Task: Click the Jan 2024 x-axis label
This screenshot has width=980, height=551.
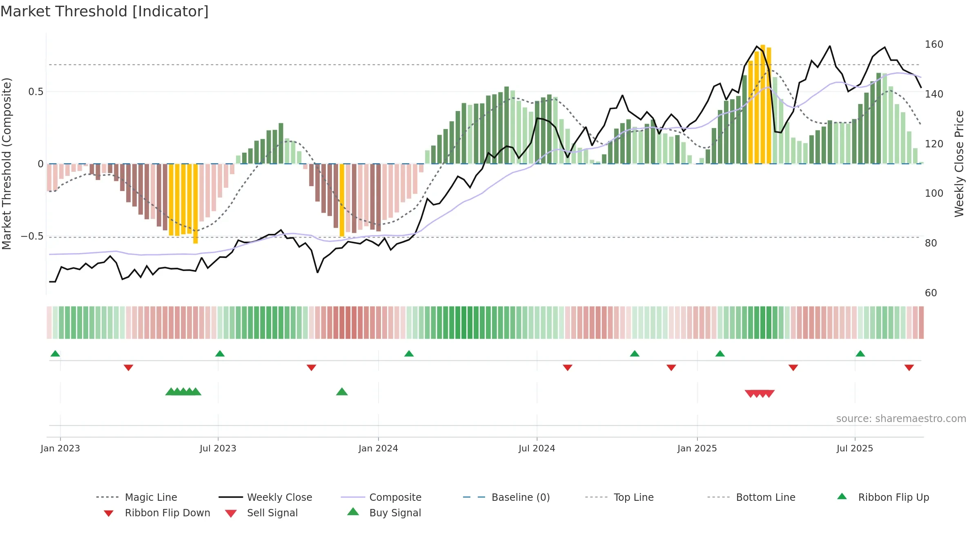Action: coord(378,448)
